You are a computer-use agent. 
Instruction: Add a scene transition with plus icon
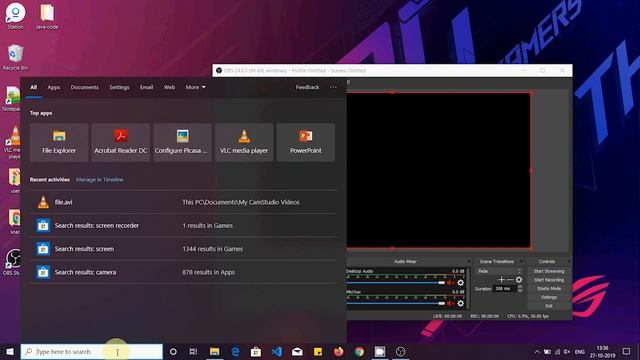[x=502, y=280]
